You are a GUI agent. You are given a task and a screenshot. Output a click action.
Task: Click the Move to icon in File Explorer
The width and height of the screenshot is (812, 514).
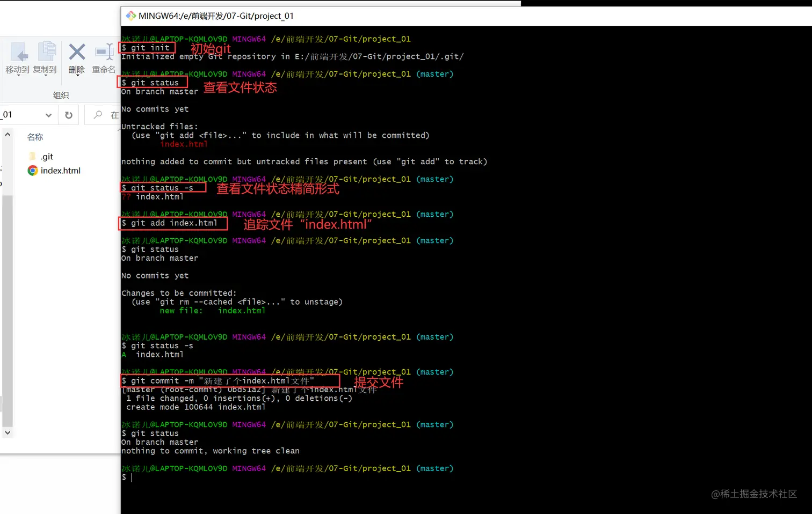pyautogui.click(x=18, y=52)
